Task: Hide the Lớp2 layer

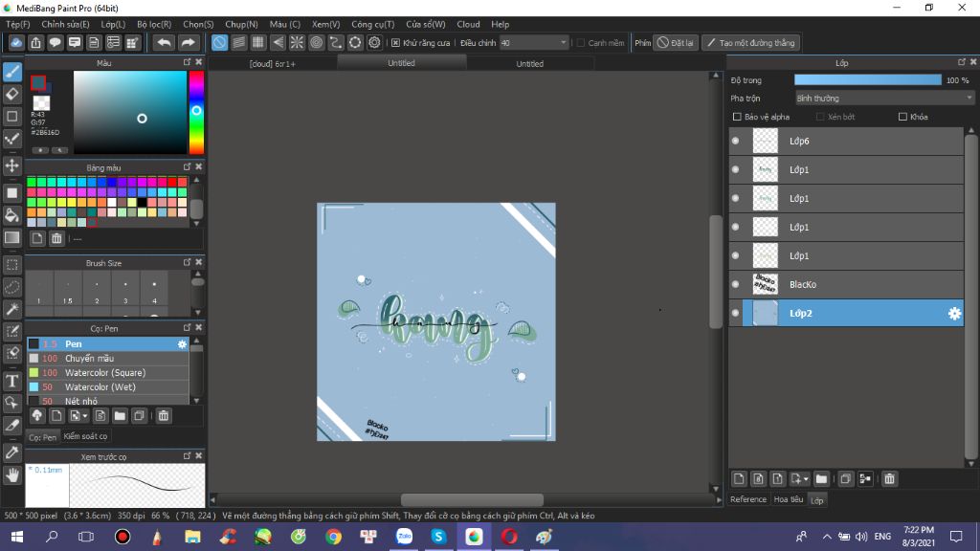Action: [736, 314]
